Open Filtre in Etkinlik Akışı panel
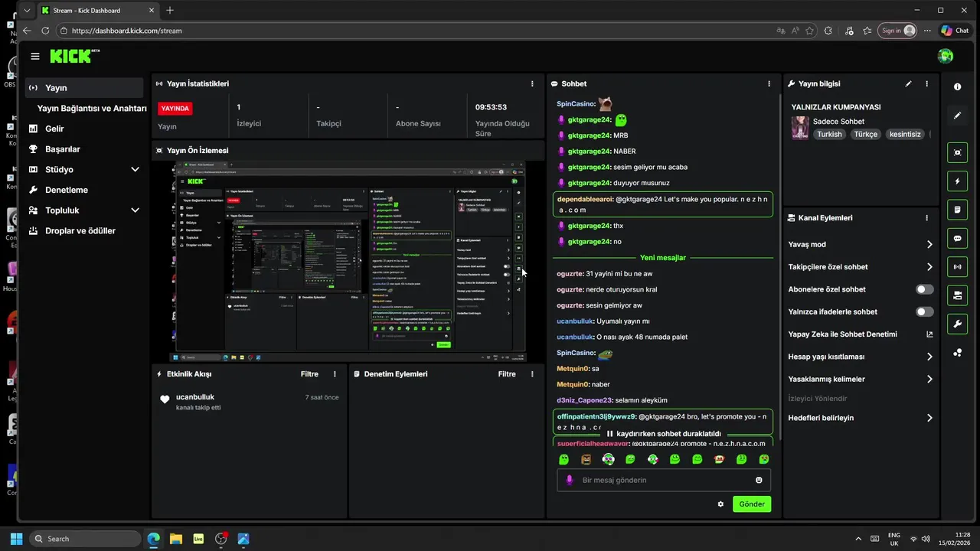The height and width of the screenshot is (551, 980). click(309, 374)
